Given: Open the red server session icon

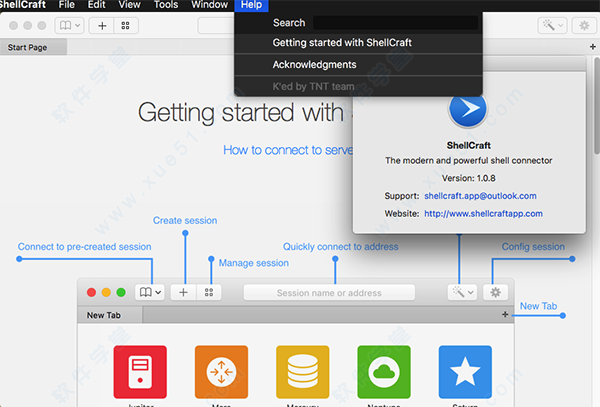Looking at the screenshot, I should (x=140, y=372).
